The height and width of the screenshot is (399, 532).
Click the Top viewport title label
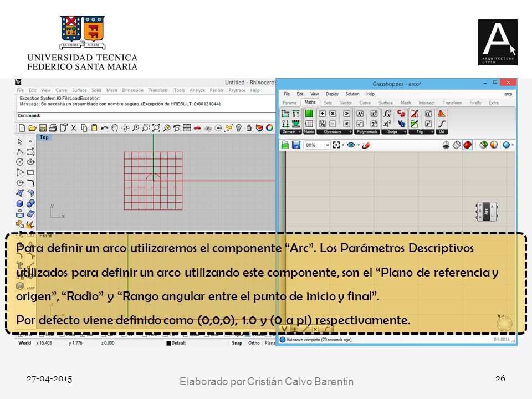coord(44,137)
